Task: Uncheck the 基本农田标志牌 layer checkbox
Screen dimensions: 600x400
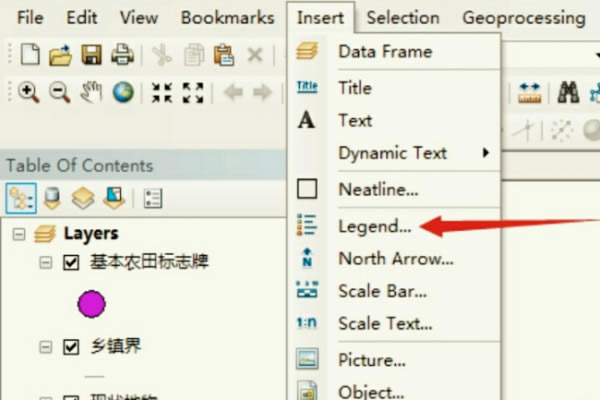Action: tap(71, 263)
